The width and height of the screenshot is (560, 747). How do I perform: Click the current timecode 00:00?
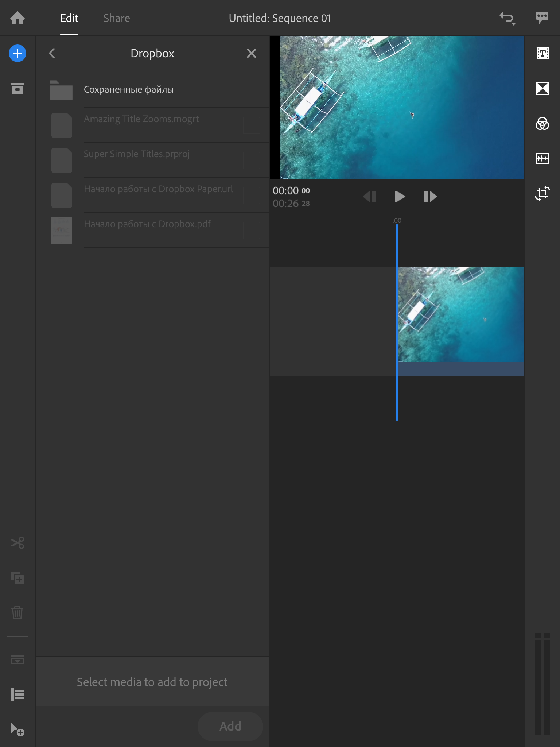coord(291,191)
